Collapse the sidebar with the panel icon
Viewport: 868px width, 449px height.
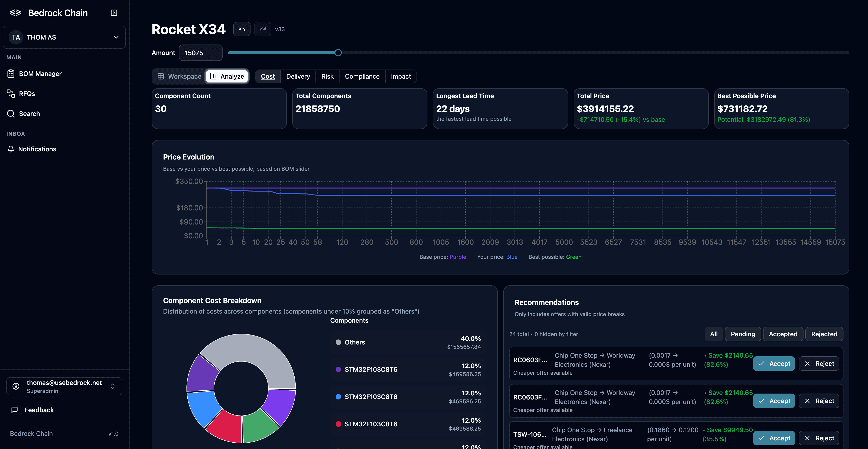point(114,12)
